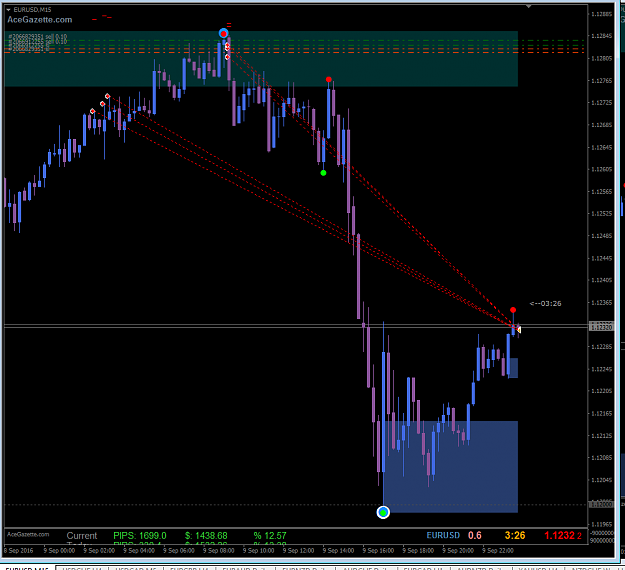Image resolution: width=625 pixels, height=570 pixels.
Task: Click the 1.12000 price level tag on axis
Action: coord(601,505)
